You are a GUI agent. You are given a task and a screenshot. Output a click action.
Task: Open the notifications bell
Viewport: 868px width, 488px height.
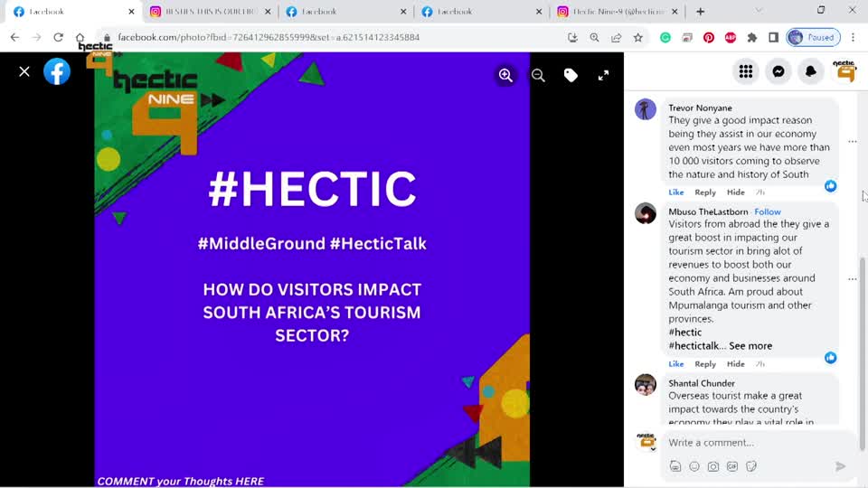tap(810, 72)
